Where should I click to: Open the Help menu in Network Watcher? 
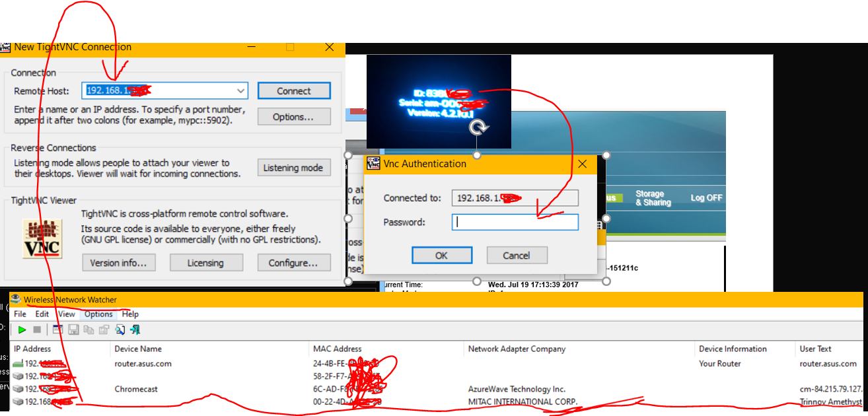pos(130,314)
